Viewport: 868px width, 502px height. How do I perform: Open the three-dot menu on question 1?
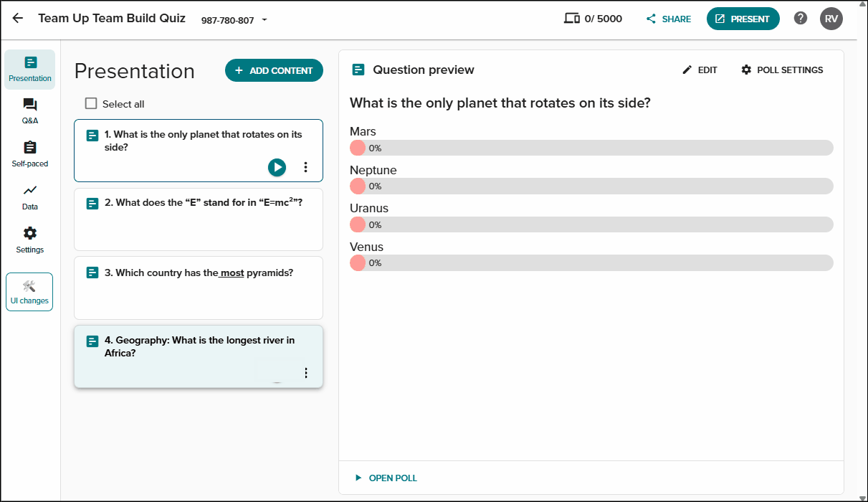[305, 167]
